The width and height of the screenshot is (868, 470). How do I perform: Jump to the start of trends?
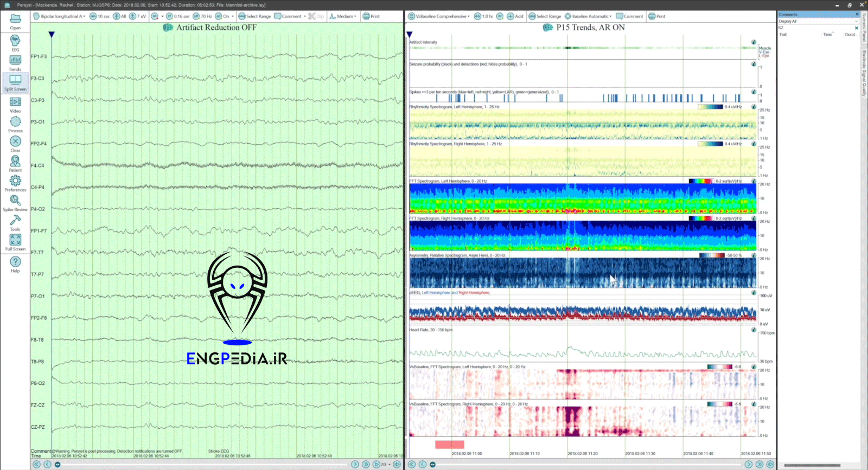point(412,465)
